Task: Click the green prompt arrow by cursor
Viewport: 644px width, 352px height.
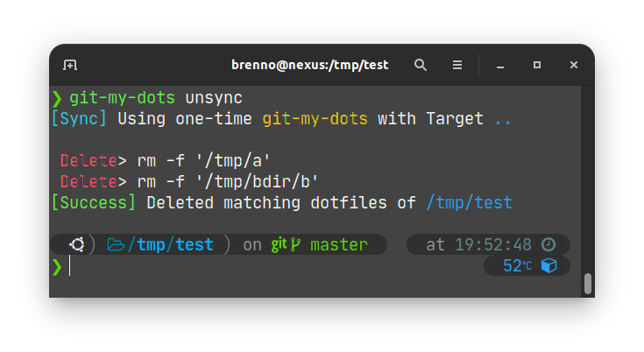Action: (57, 267)
